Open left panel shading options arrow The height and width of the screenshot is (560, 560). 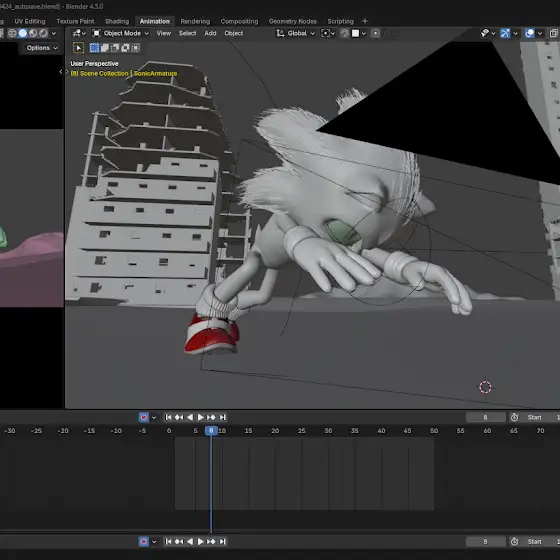[54, 33]
